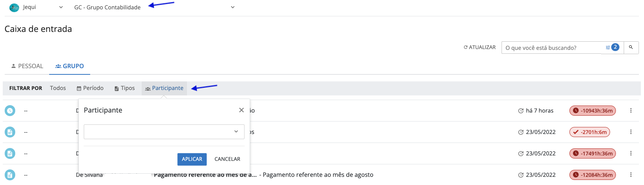This screenshot has width=644, height=185.
Task: Click the document icon in second row
Action: (x=10, y=132)
